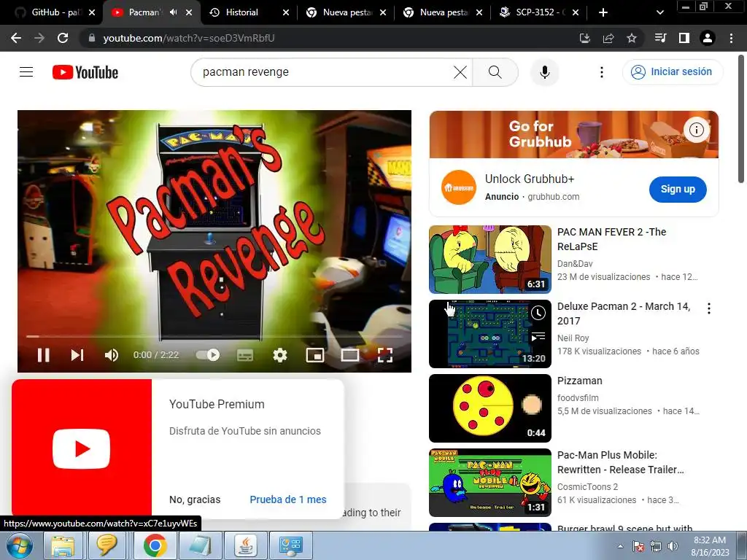This screenshot has width=747, height=560.
Task: Clear the search query with X
Action: (460, 72)
